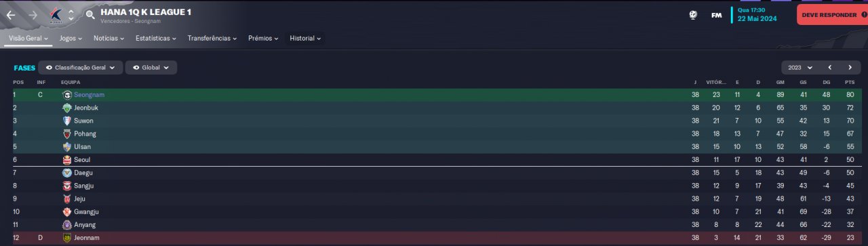Open the Global view dropdown
Image resolution: width=868 pixels, height=246 pixels.
(x=151, y=68)
